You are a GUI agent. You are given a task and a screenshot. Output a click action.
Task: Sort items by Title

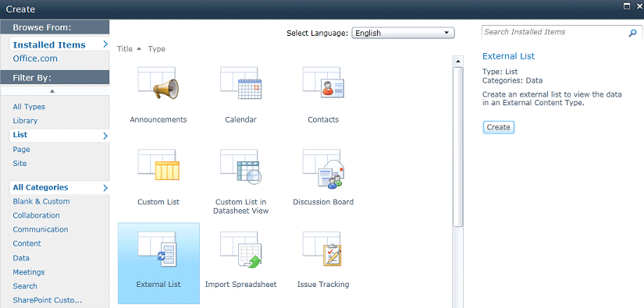pos(125,49)
